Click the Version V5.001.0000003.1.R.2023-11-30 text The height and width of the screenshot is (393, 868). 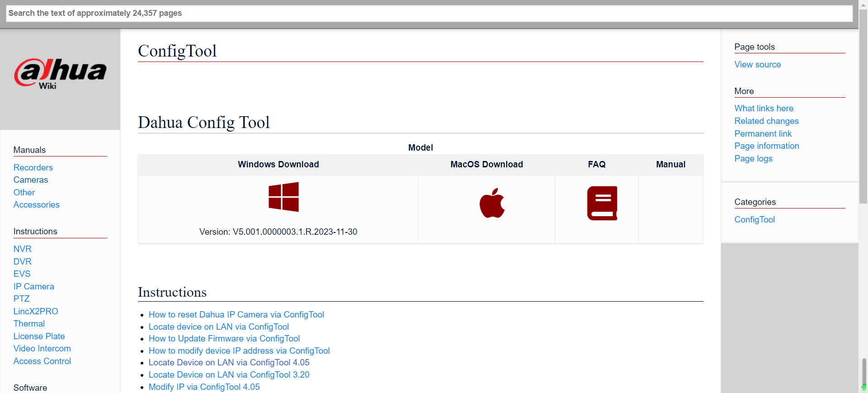point(278,232)
